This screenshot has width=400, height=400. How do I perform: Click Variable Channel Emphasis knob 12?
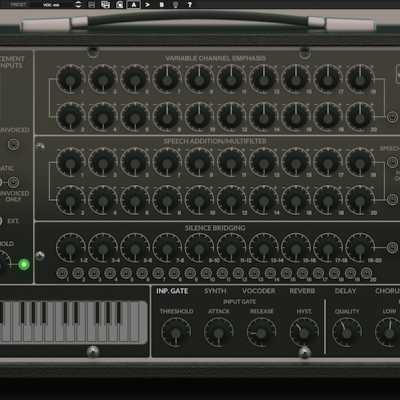click(x=231, y=117)
